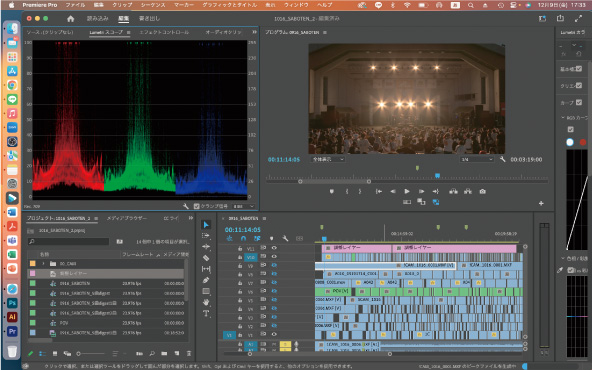This screenshot has height=370, width=592.
Task: Play the program monitor
Action: [407, 191]
